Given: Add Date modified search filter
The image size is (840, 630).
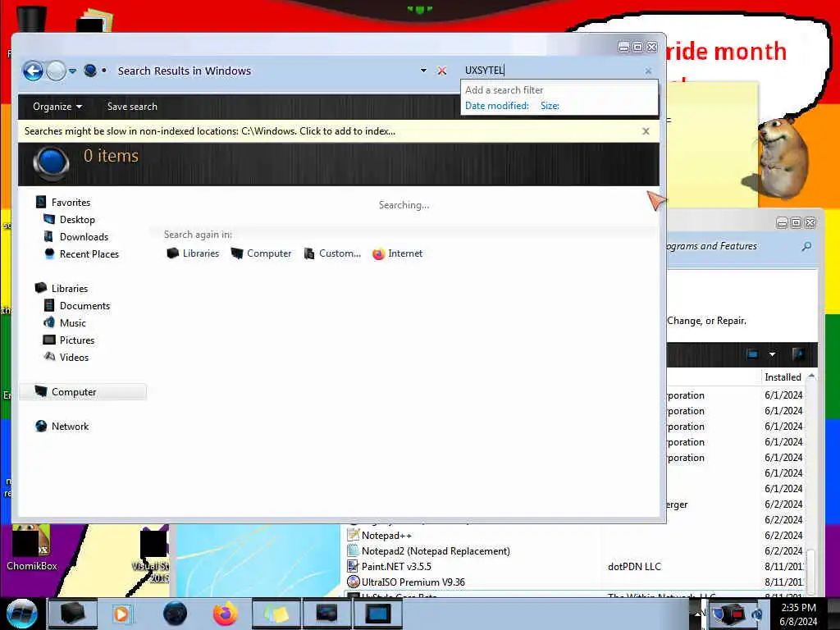Looking at the screenshot, I should tap(496, 106).
